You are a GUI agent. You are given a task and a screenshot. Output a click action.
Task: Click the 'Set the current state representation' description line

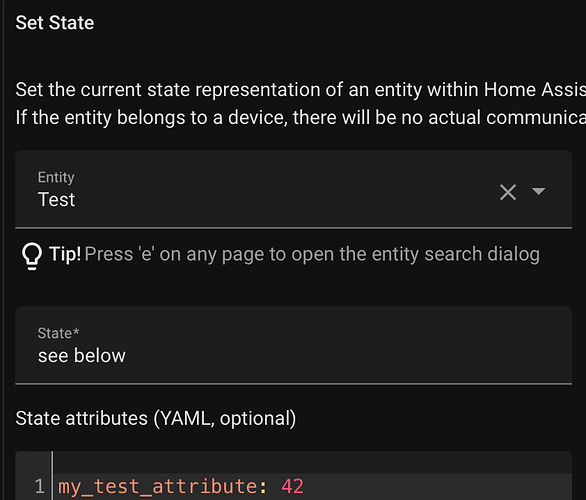[x=300, y=90]
